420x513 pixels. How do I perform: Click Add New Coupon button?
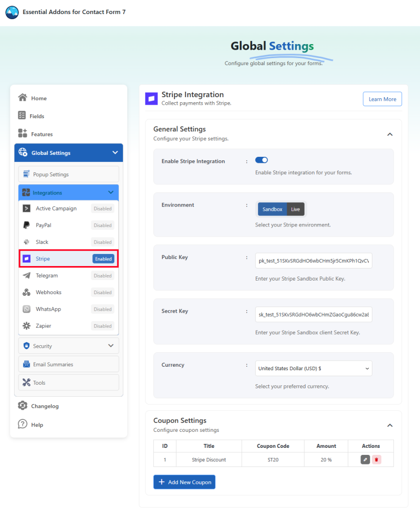184,482
